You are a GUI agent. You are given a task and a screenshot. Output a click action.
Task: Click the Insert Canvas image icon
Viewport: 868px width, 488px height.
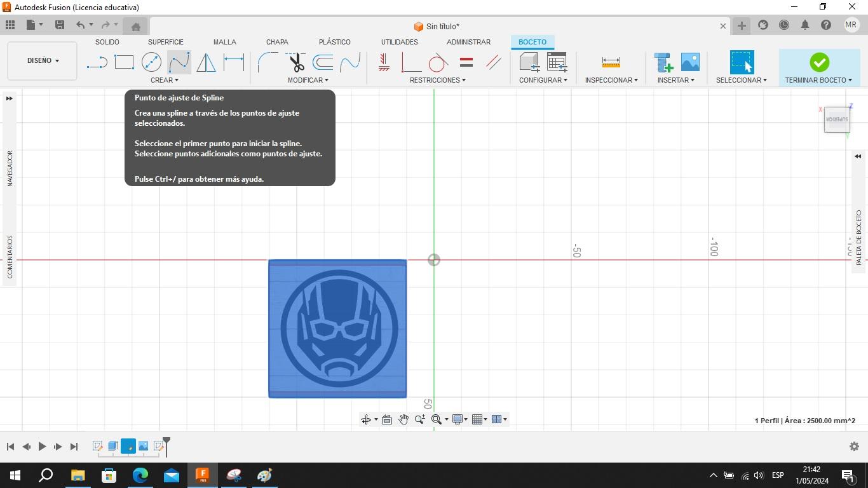(x=690, y=62)
